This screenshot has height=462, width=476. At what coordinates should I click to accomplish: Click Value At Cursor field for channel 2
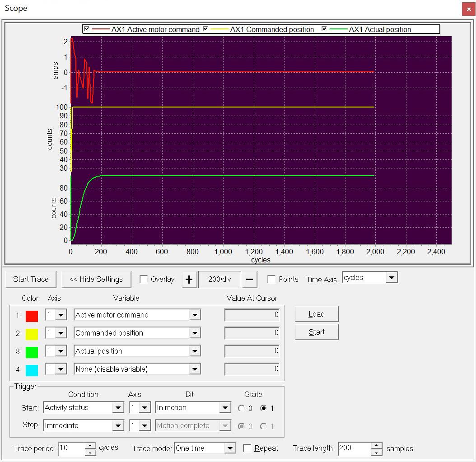252,333
